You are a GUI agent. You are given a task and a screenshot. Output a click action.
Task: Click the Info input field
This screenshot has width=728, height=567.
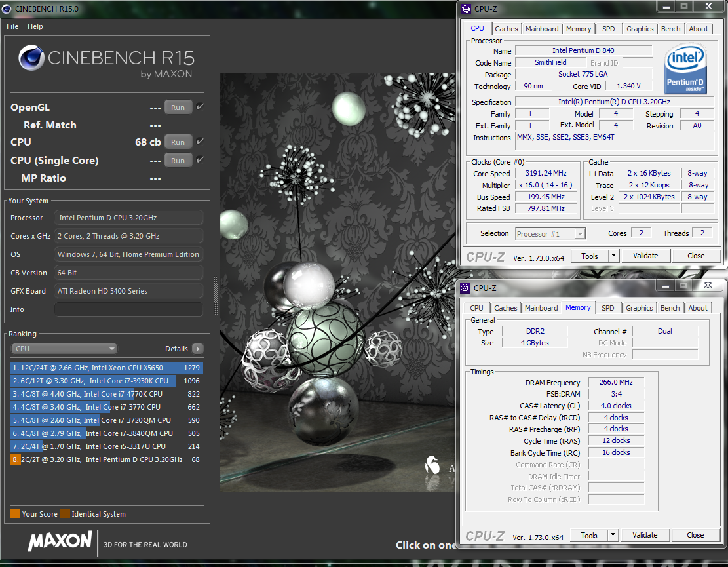128,309
